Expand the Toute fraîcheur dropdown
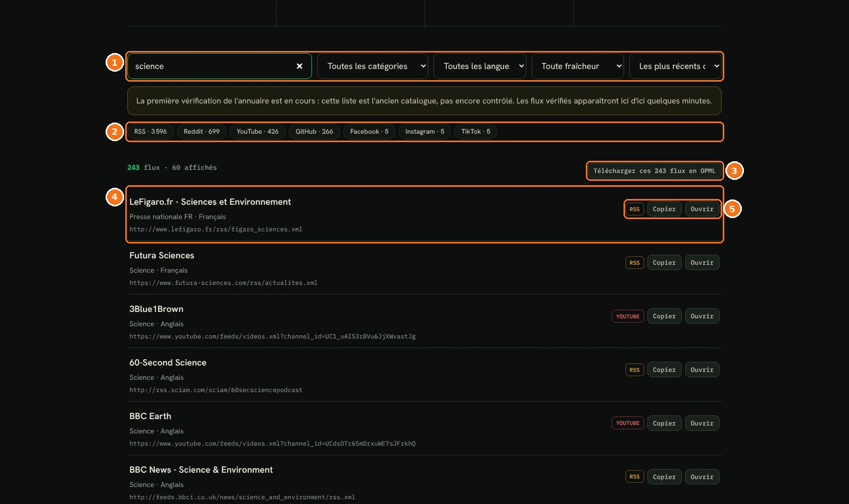This screenshot has width=849, height=504. click(578, 66)
